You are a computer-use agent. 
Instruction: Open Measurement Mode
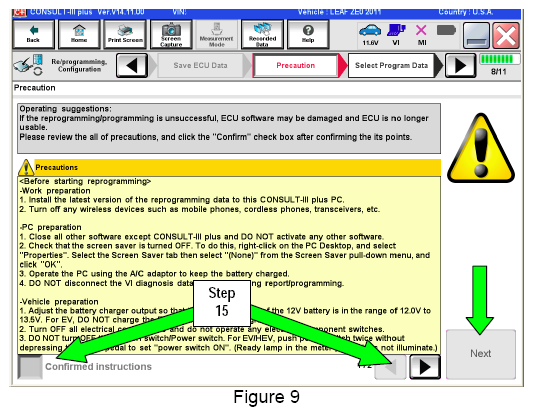pyautogui.click(x=217, y=34)
